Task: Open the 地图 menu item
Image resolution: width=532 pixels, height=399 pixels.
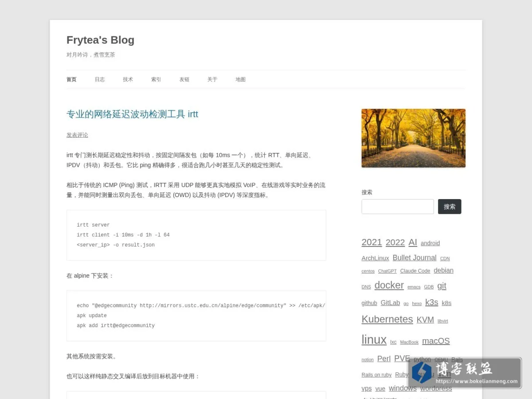Action: (241, 79)
